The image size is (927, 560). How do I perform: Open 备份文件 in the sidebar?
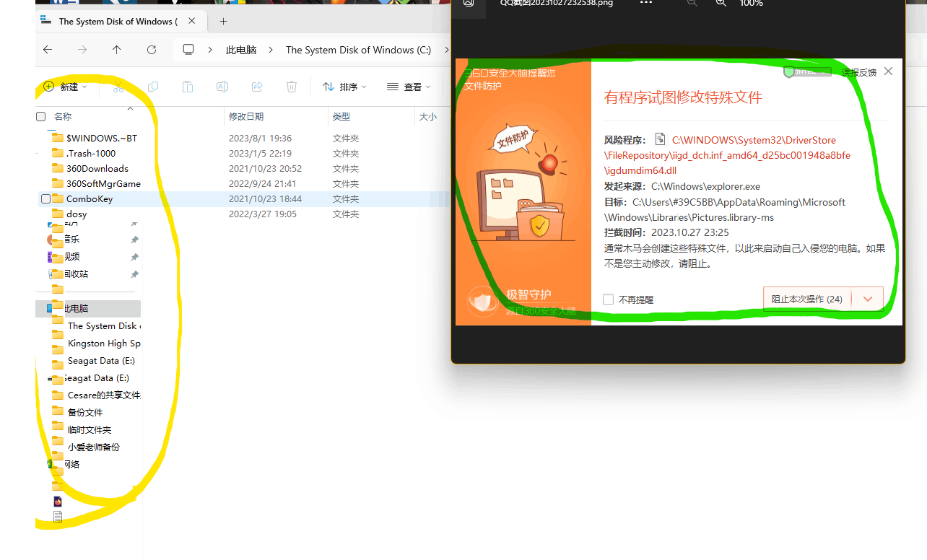click(85, 412)
